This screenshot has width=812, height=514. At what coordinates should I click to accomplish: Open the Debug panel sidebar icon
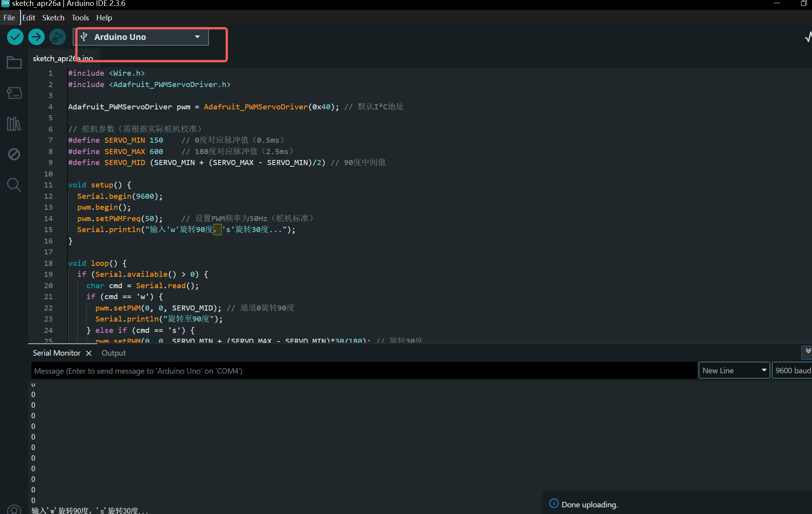(x=14, y=154)
